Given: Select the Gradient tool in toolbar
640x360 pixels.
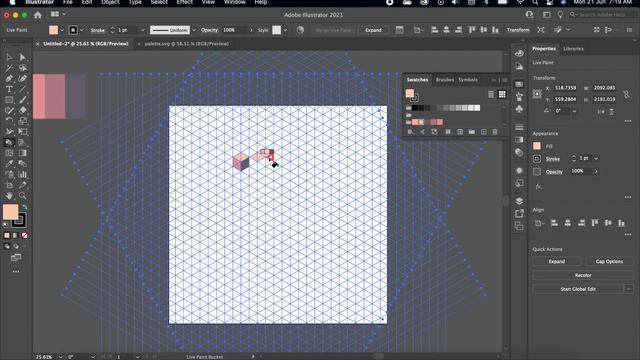Looking at the screenshot, I should click(x=23, y=153).
